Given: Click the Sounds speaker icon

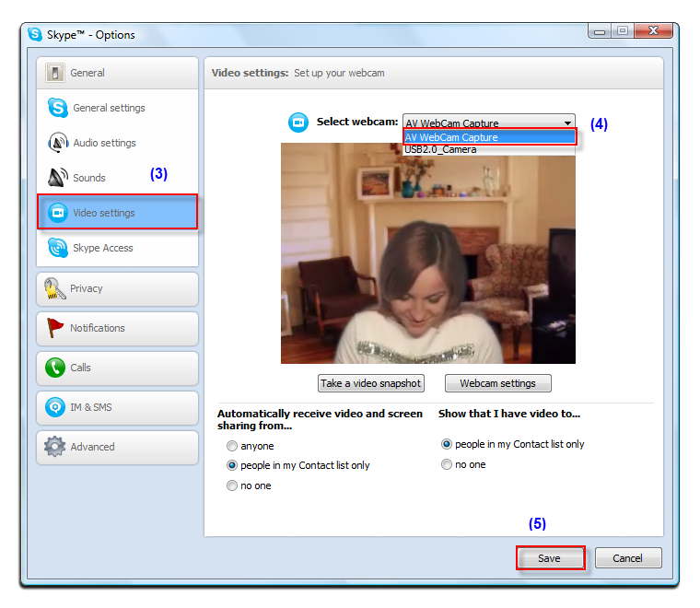Looking at the screenshot, I should (58, 178).
